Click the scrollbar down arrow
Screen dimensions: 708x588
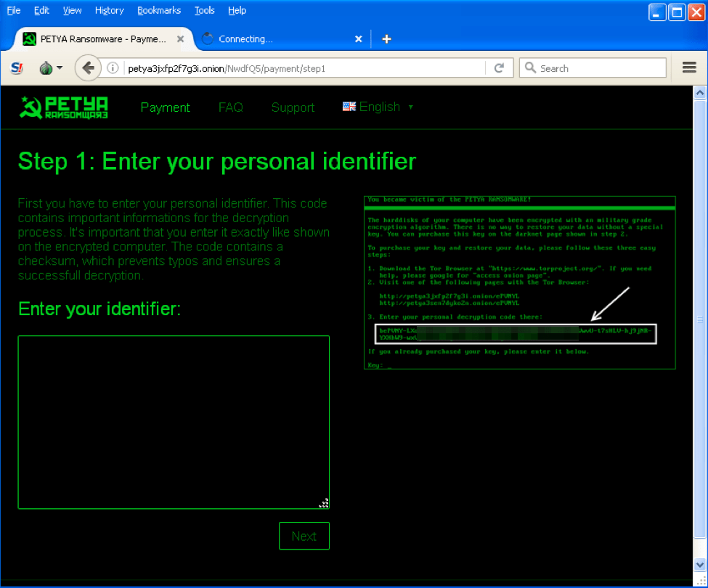click(x=699, y=565)
